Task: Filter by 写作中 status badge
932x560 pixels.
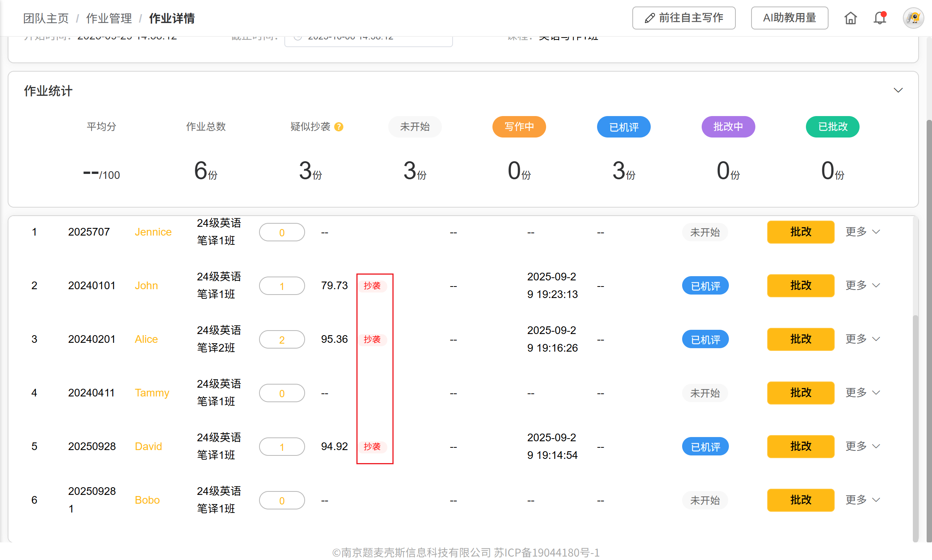Action: tap(519, 127)
